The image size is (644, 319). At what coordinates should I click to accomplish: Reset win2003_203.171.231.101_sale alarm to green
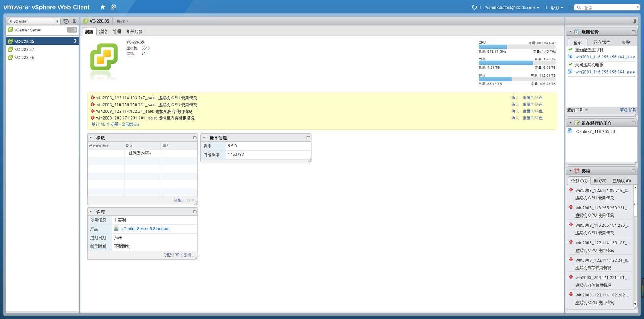533,118
